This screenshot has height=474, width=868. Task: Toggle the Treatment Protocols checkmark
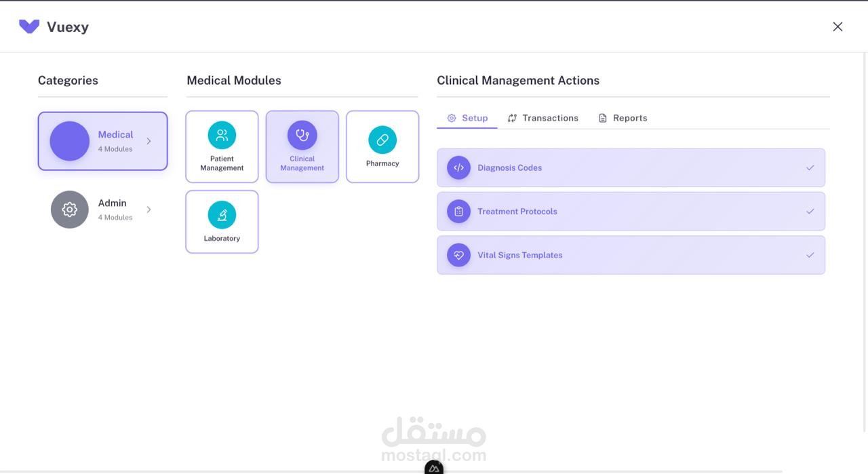coord(810,212)
